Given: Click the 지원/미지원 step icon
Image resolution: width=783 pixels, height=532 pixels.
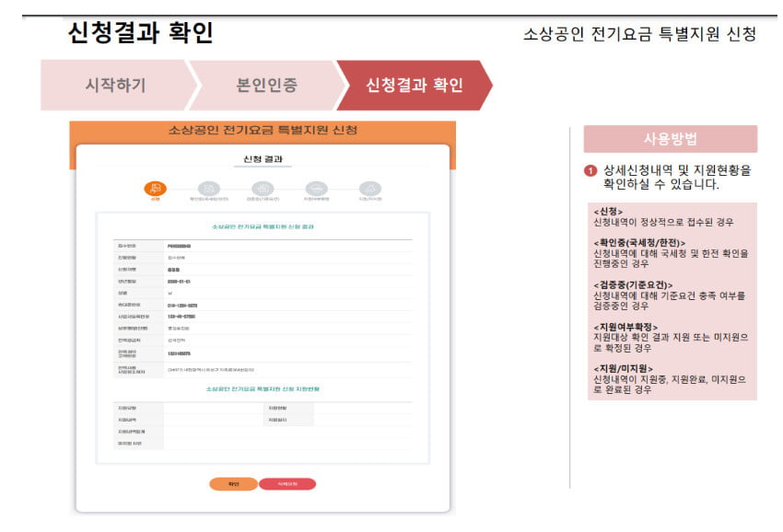Looking at the screenshot, I should click(x=368, y=188).
